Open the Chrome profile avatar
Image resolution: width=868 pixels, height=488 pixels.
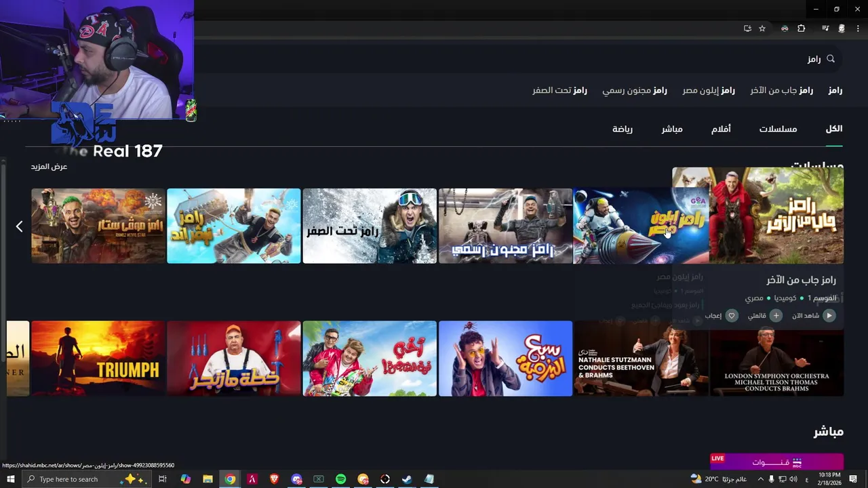click(x=842, y=28)
